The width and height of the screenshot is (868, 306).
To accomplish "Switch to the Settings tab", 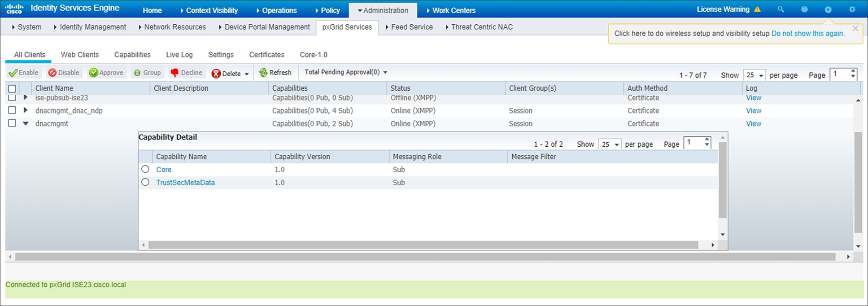I will 221,55.
